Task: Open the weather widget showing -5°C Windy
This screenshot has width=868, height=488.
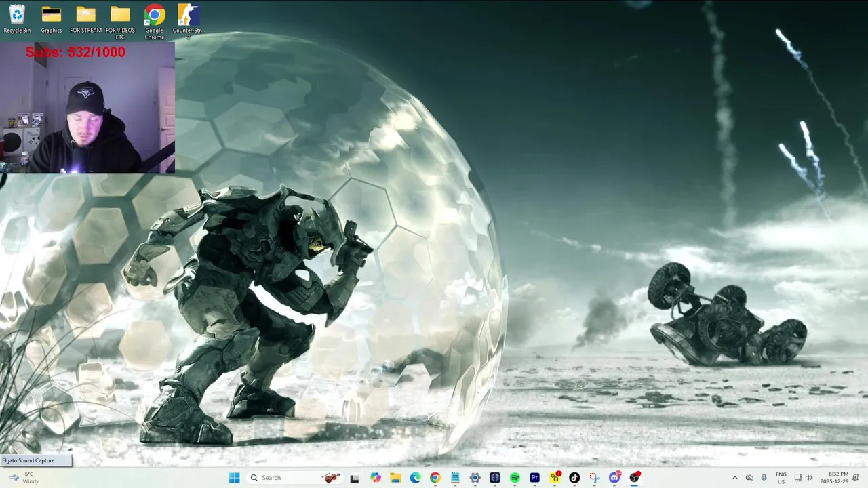Action: 23,478
